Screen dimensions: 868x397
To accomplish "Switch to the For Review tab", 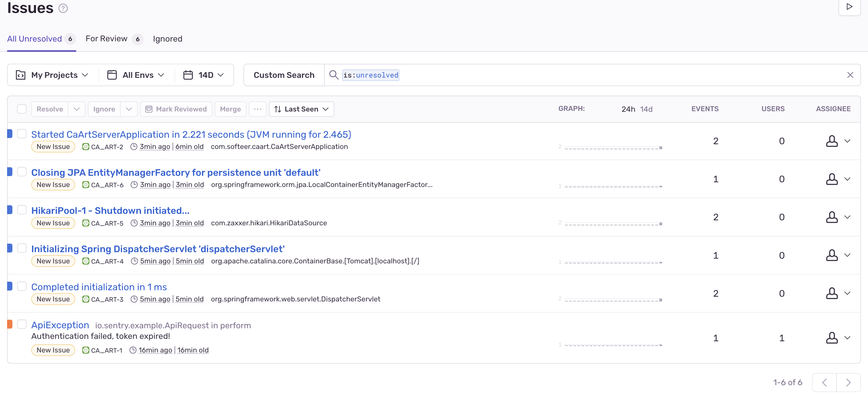I will click(x=106, y=39).
